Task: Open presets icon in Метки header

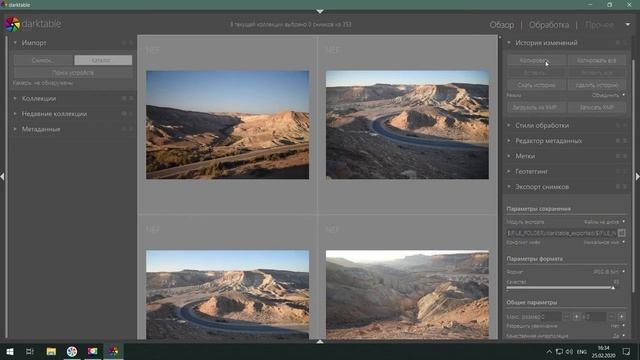Action: pyautogui.click(x=625, y=156)
